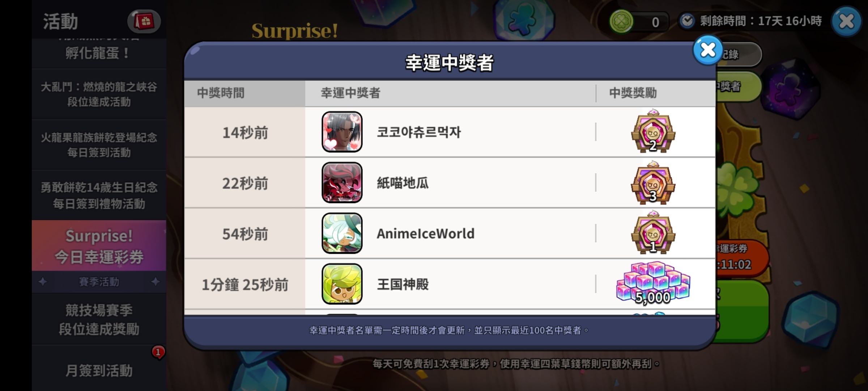
Task: Select 大亂鬥：燃燒的龍之峽谷 段位達成活動
Action: click(99, 94)
